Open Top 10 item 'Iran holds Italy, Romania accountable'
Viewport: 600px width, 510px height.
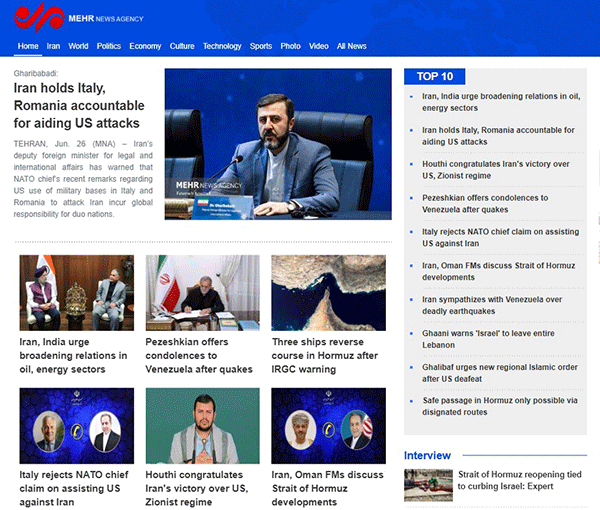[x=498, y=136]
